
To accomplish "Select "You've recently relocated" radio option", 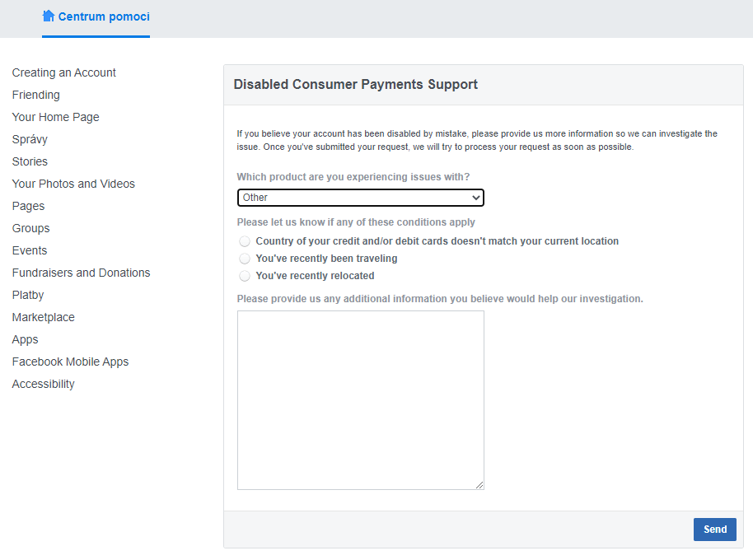I will point(245,276).
